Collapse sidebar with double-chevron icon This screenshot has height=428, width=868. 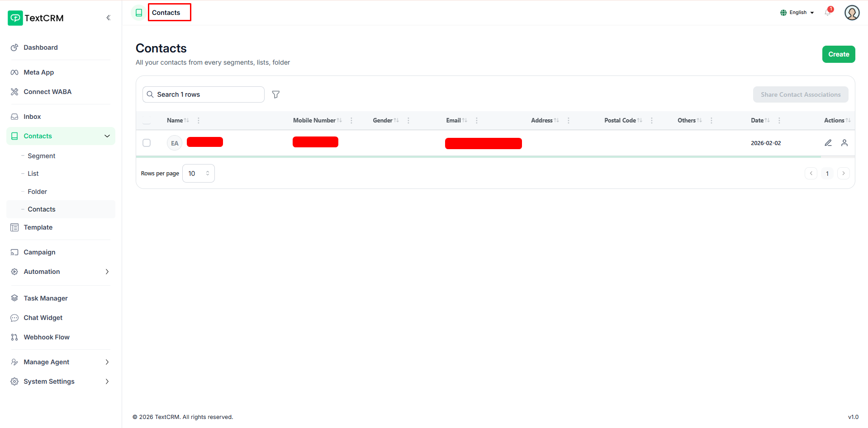coord(108,18)
